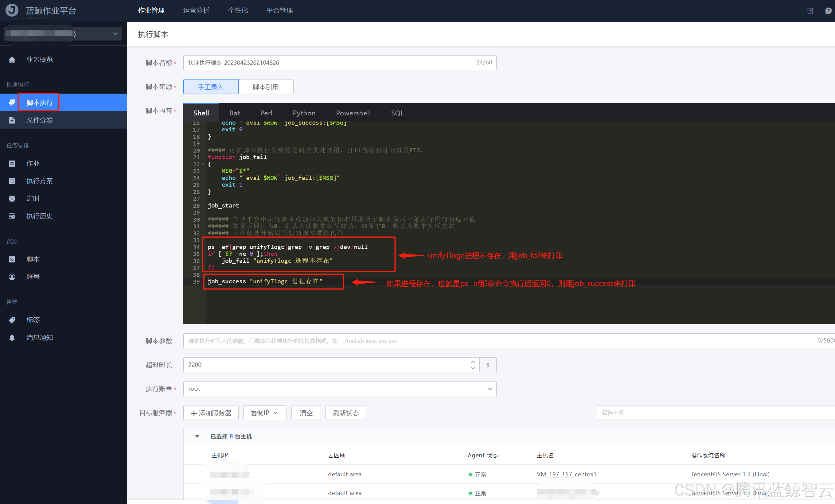
Task: Click the 添加服务器 button
Action: [x=211, y=413]
